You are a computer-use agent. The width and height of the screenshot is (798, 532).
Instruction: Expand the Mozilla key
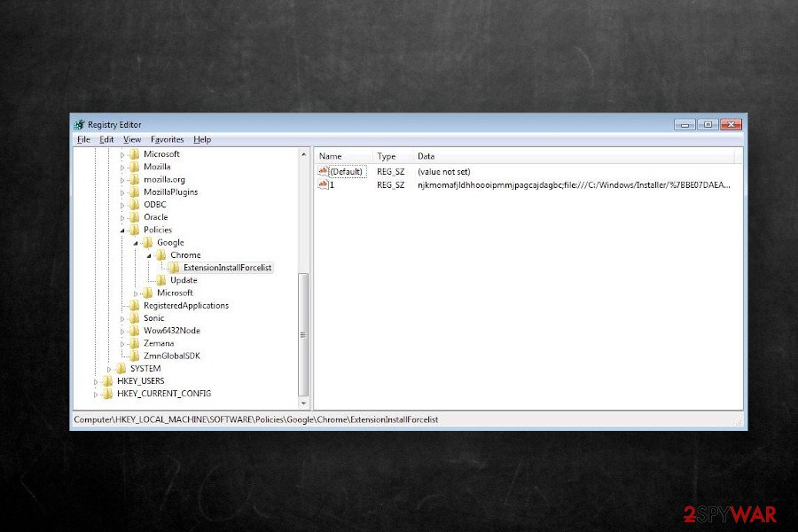point(122,168)
